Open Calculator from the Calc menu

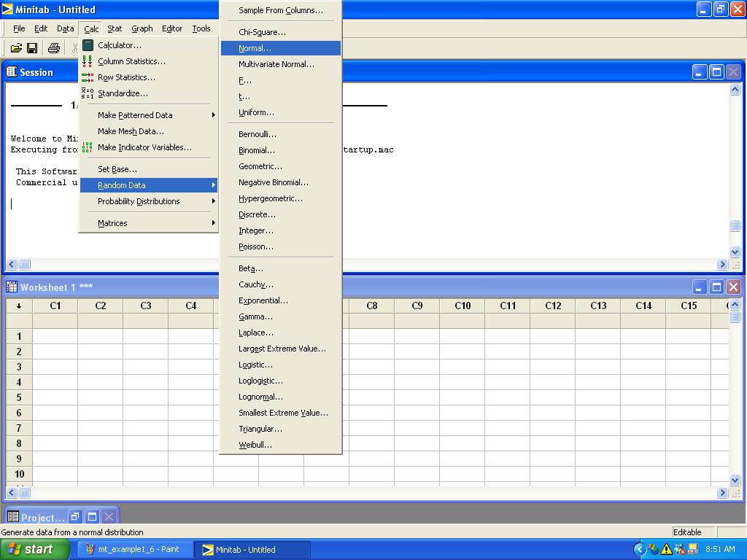click(x=120, y=45)
